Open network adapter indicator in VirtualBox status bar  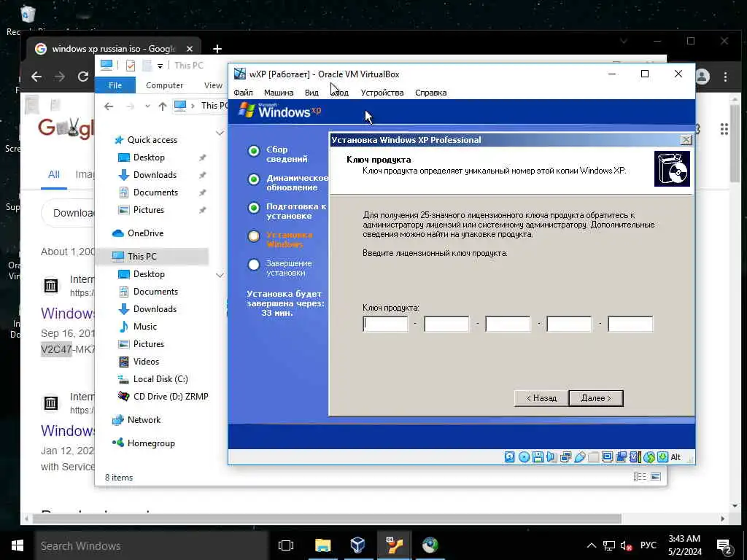565,457
